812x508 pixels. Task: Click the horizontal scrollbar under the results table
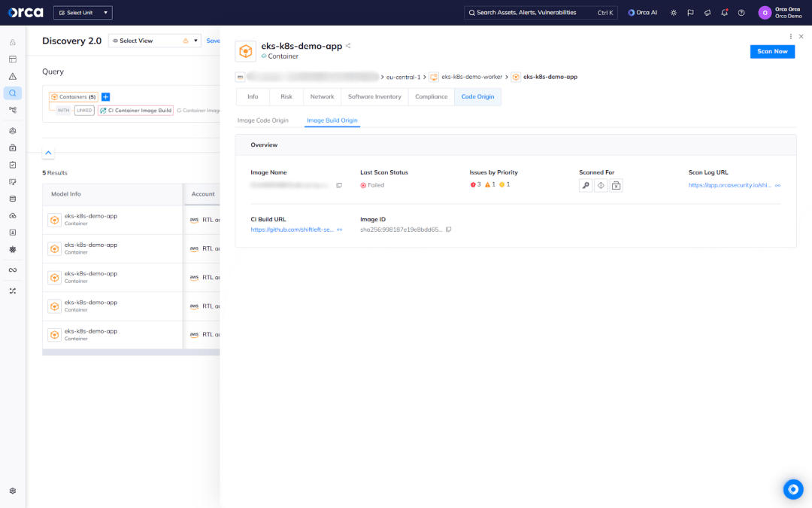pos(131,352)
